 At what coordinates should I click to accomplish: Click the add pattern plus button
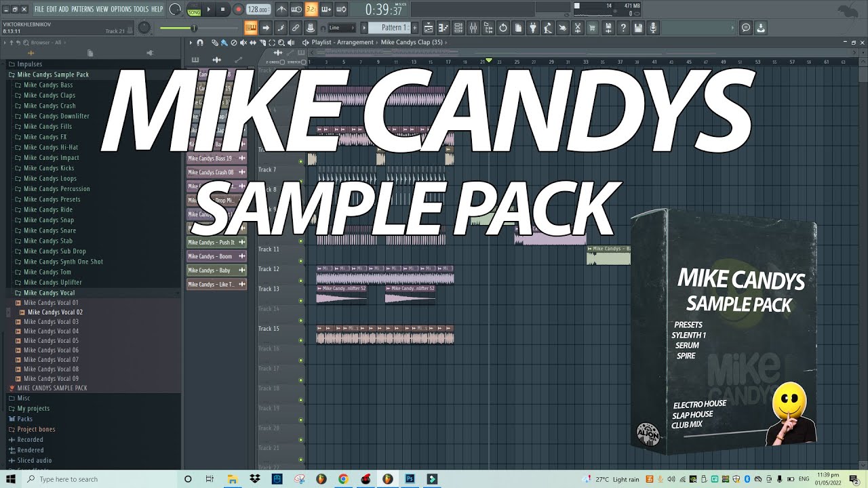(x=414, y=28)
